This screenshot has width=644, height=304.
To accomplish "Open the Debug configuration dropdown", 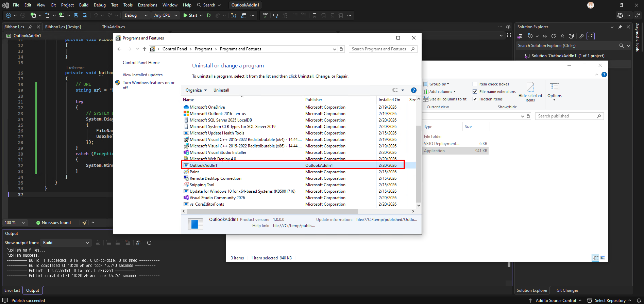I will click(136, 15).
